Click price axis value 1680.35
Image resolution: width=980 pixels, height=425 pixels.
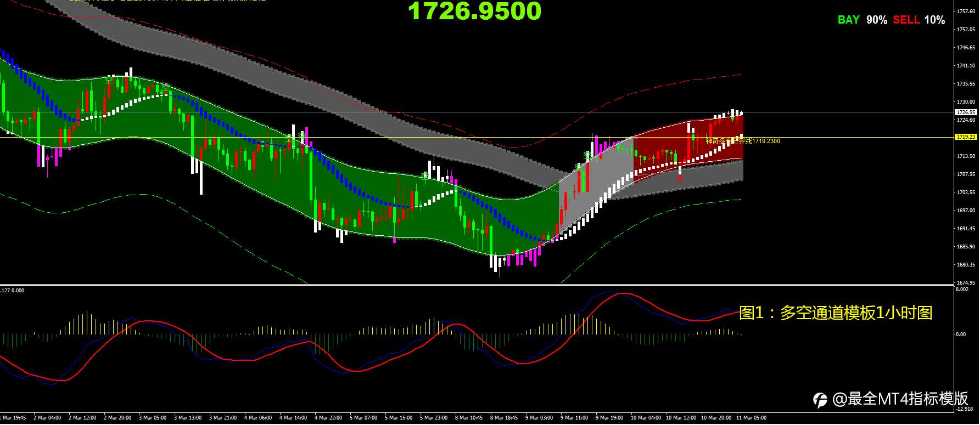click(966, 265)
